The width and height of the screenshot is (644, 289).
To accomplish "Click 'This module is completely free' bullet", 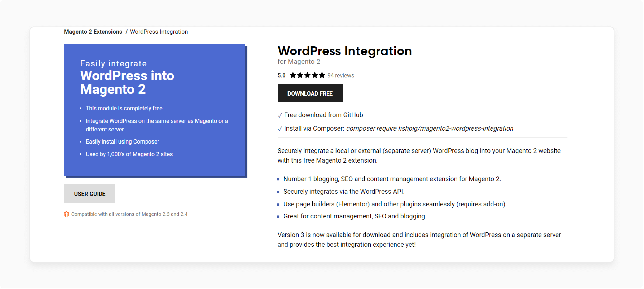I will [x=124, y=109].
